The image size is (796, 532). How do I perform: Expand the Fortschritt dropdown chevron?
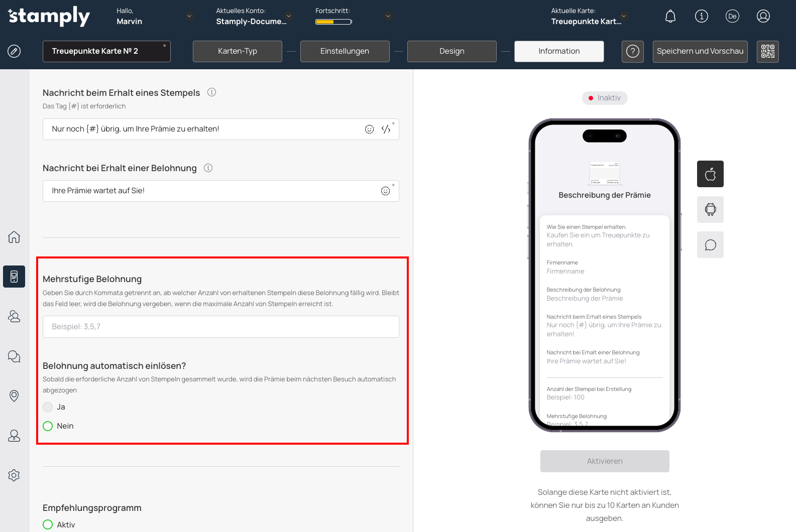point(388,16)
